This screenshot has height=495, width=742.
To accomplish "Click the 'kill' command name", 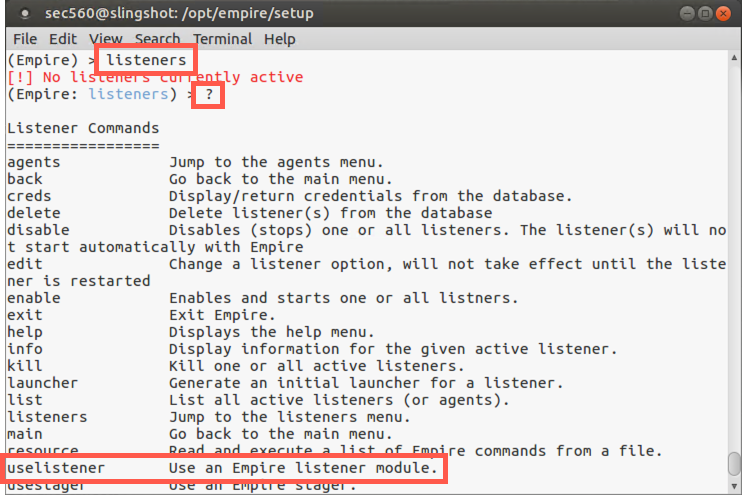I will (25, 366).
